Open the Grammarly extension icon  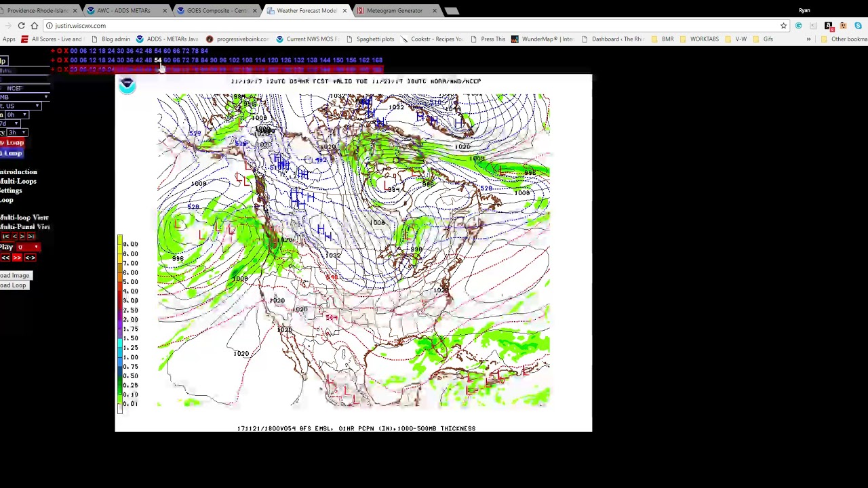(x=799, y=26)
